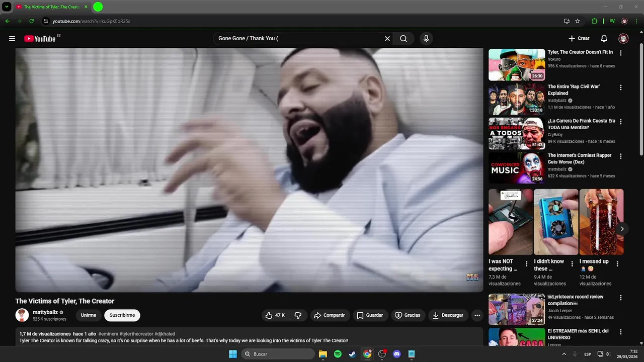Open options for 'Rap Civil War' video
644x362 pixels.
point(620,87)
